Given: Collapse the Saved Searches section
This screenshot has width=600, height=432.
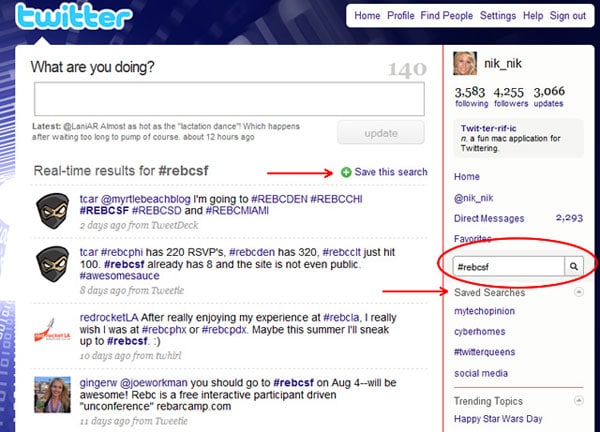Looking at the screenshot, I should click(580, 294).
